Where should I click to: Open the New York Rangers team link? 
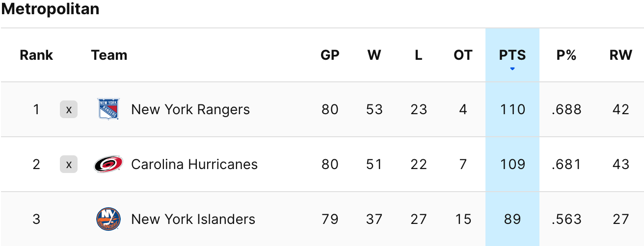[190, 109]
